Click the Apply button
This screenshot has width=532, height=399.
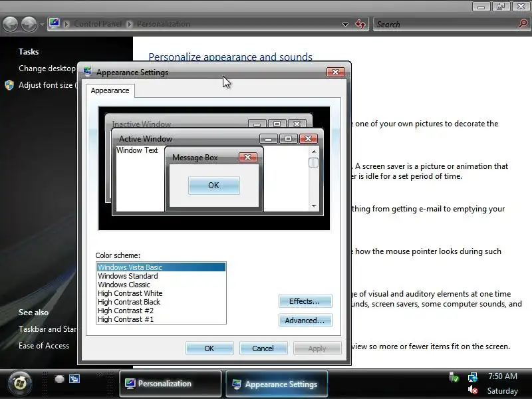317,348
